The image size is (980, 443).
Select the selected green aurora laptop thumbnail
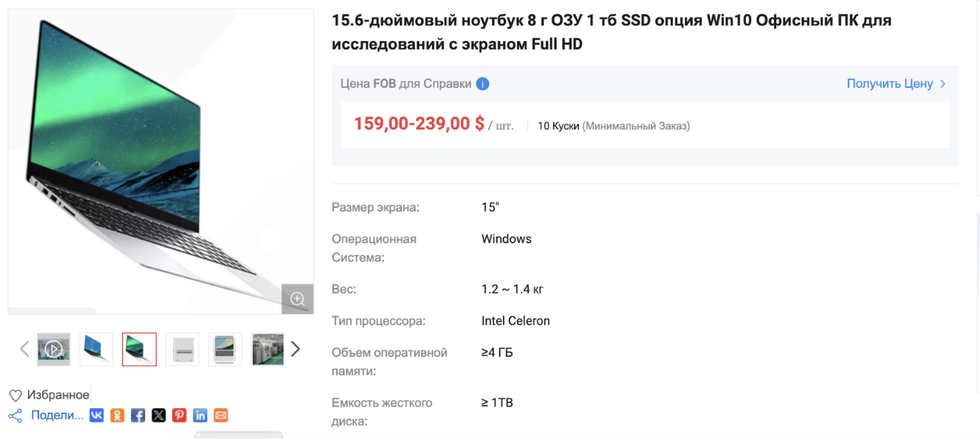139,349
